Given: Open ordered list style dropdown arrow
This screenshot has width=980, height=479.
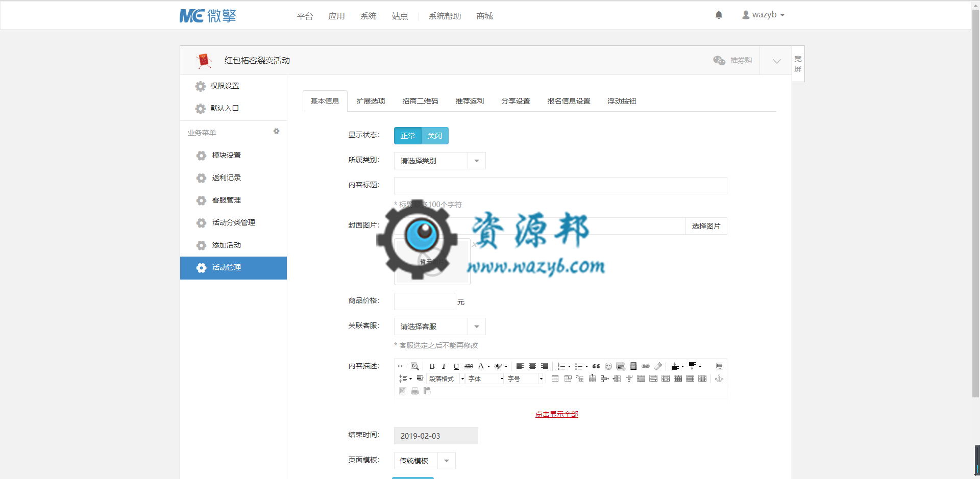Looking at the screenshot, I should point(569,366).
